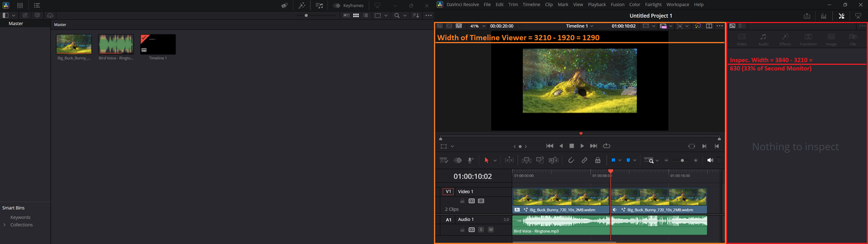Switch media pool to thumbnail grid view
Screen dimensions: 868x244
pyautogui.click(x=356, y=15)
